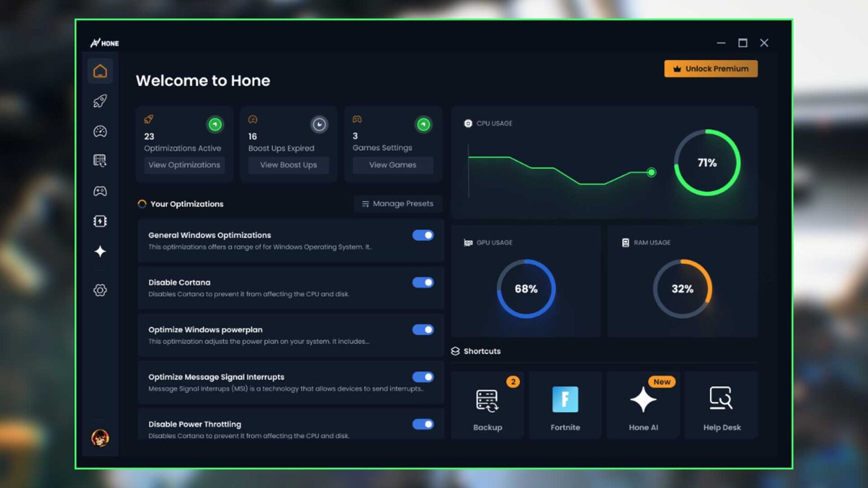Toggle General Windows Optimizations off
Image resolution: width=868 pixels, height=488 pixels.
(x=423, y=235)
